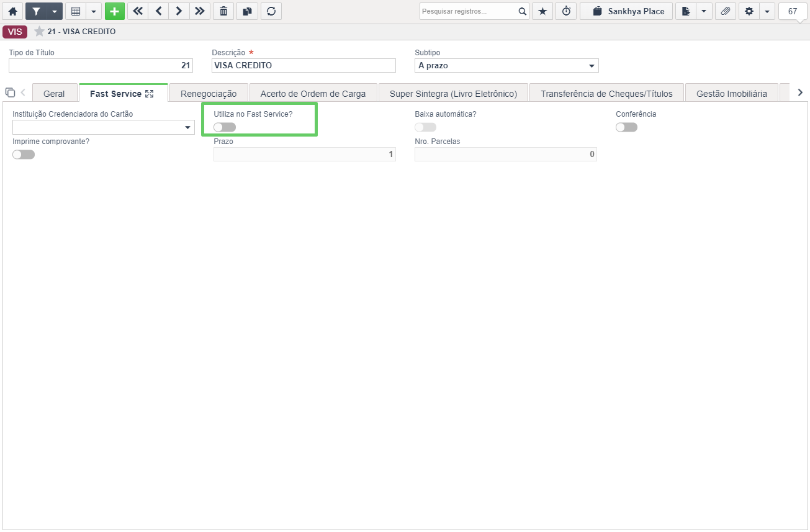Click the document export icon
The width and height of the screenshot is (810, 532).
(686, 11)
